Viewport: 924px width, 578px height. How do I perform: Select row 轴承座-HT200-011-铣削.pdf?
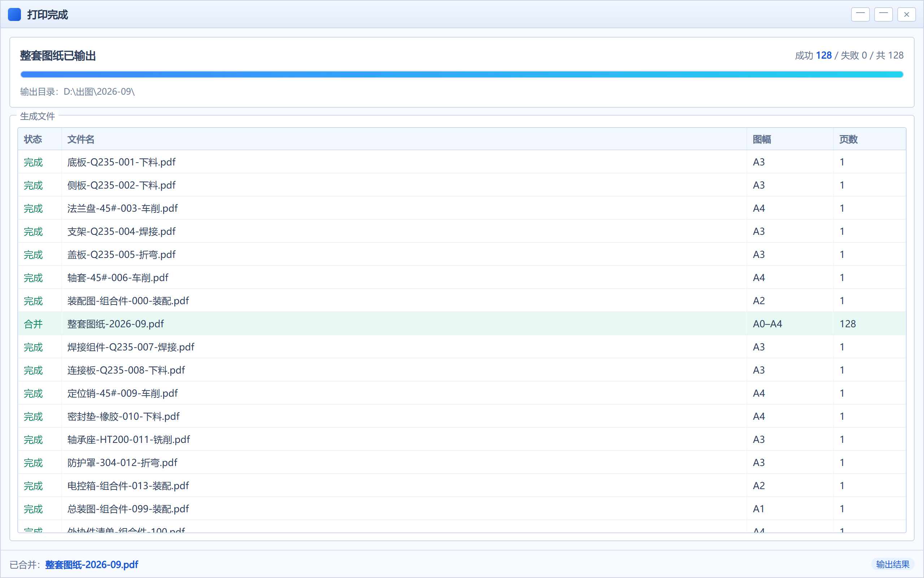(x=462, y=440)
